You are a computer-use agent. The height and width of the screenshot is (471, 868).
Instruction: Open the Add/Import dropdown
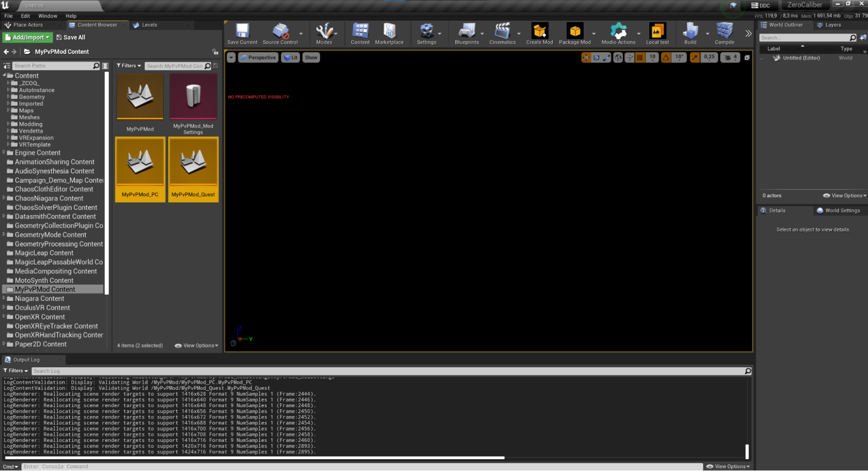click(28, 37)
